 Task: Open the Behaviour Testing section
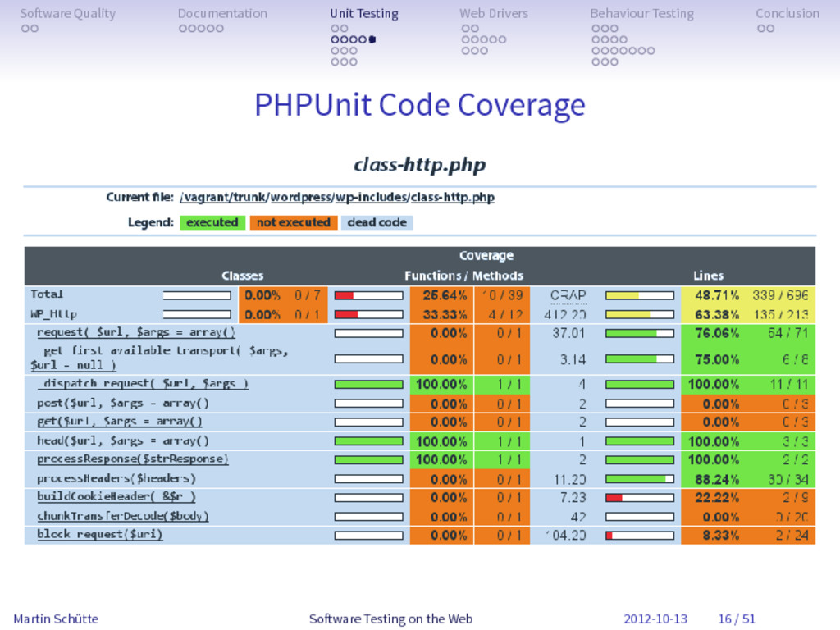tap(641, 13)
